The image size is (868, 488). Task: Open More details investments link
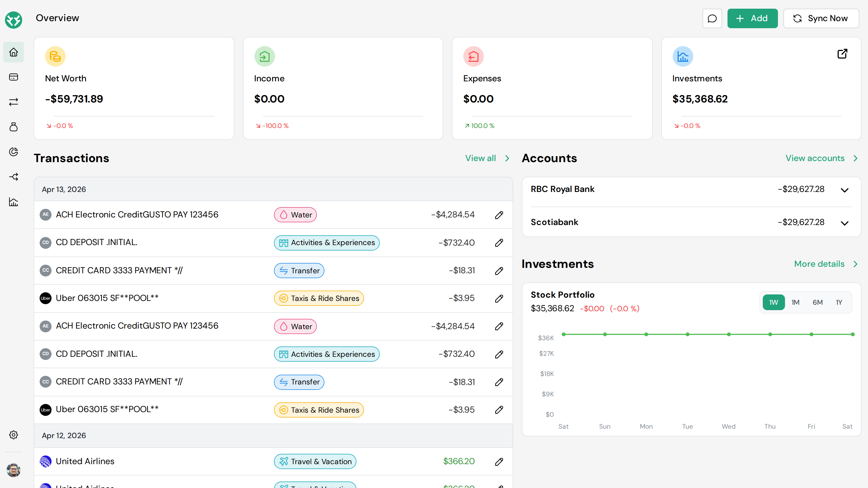point(826,264)
